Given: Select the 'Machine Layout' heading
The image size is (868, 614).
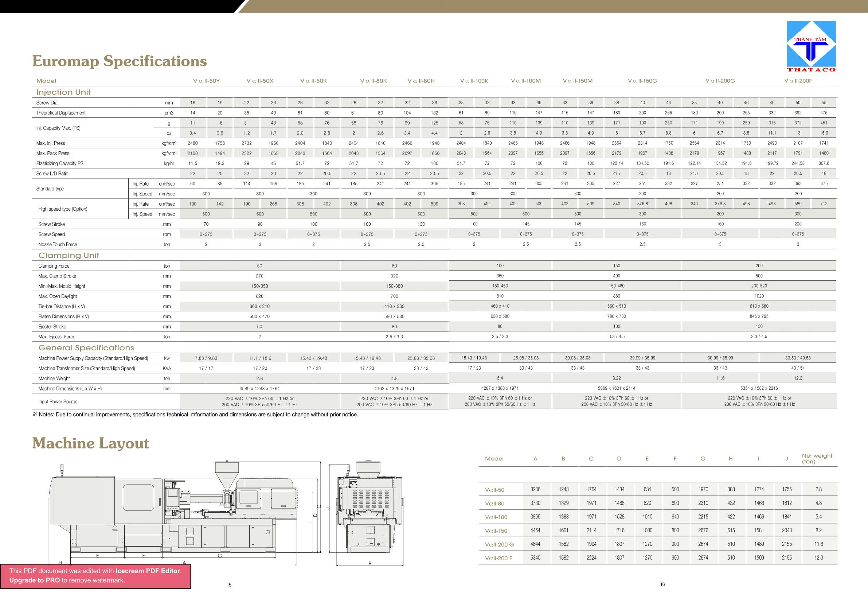Looking at the screenshot, I should point(91,443).
